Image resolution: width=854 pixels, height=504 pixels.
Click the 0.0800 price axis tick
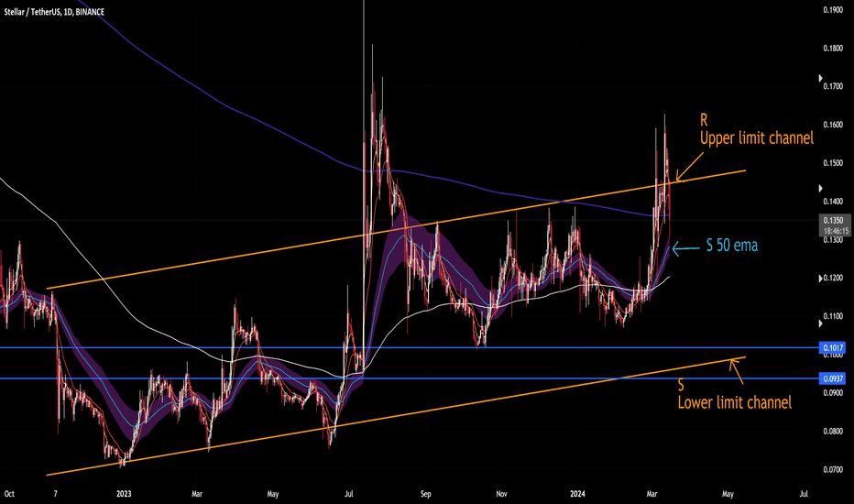click(833, 431)
